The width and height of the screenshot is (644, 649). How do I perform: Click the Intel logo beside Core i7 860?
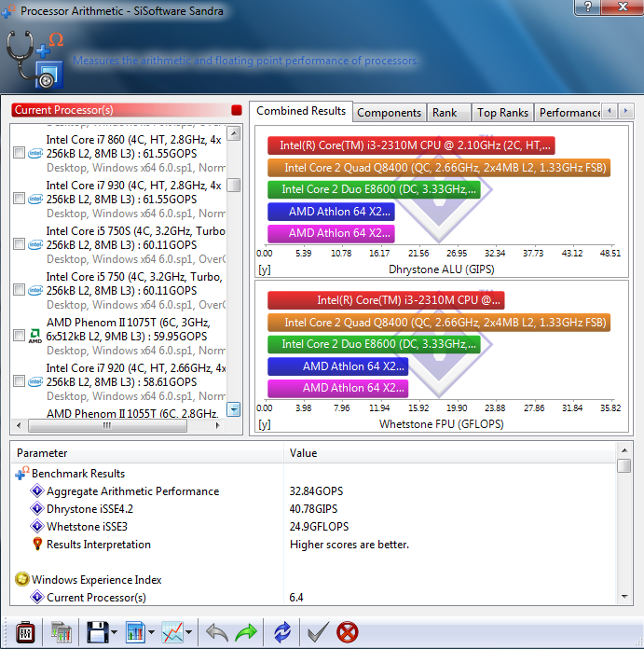35,153
